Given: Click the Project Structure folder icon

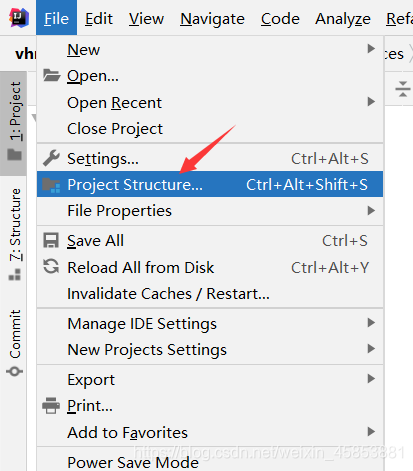Looking at the screenshot, I should [x=51, y=185].
